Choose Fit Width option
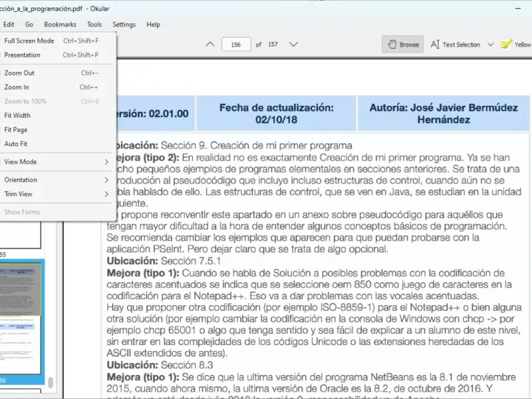 (x=56, y=115)
